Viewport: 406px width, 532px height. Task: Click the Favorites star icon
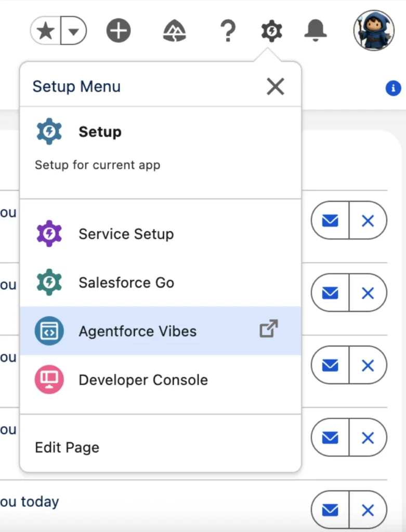[46, 32]
